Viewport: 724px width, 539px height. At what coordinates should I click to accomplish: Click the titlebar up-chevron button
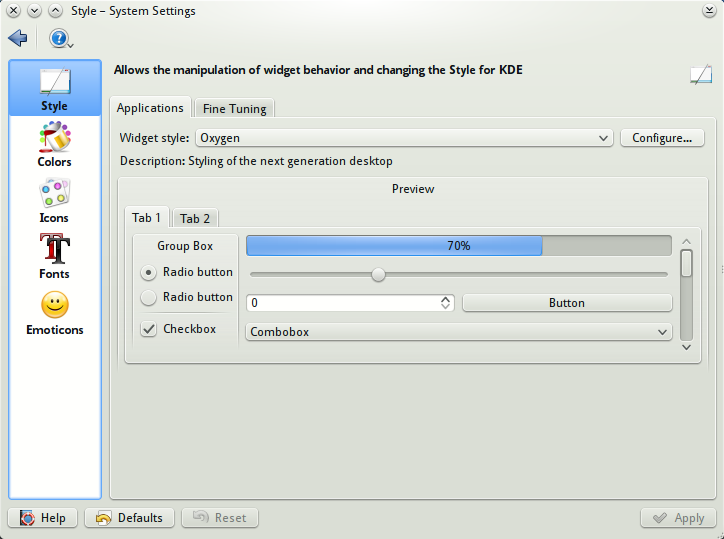(x=55, y=11)
